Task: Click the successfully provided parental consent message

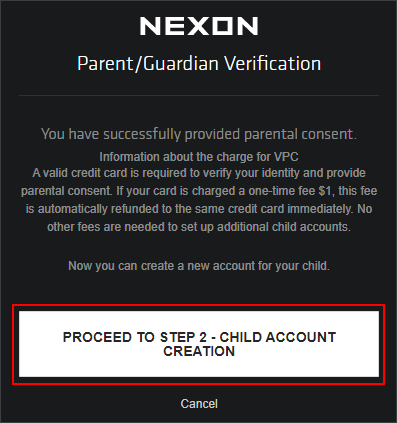Action: pyautogui.click(x=199, y=134)
